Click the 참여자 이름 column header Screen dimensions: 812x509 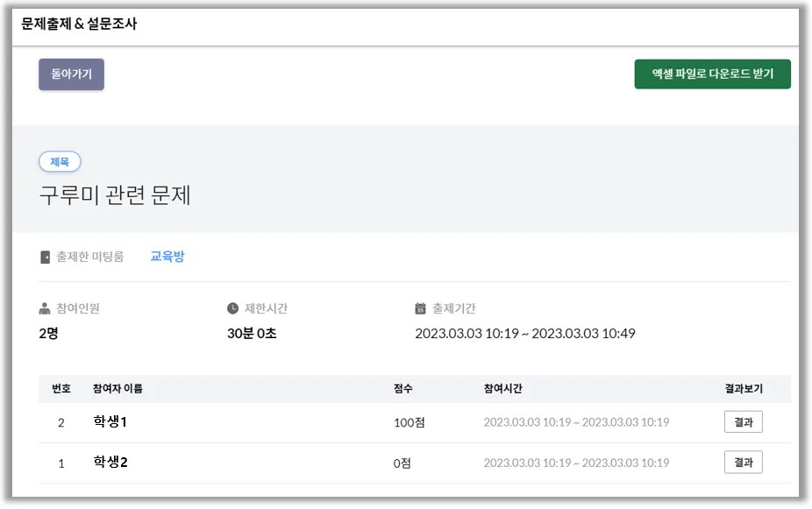118,389
